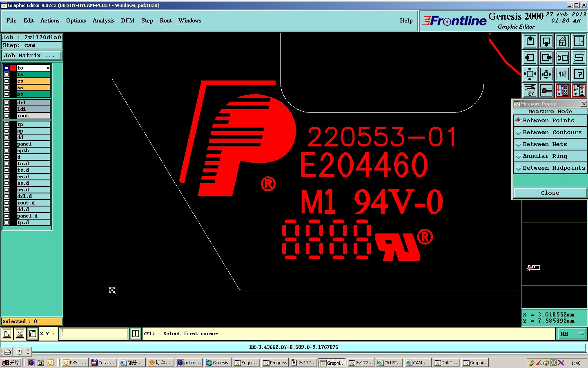Click the pan down view icon
Image resolution: width=588 pixels, height=368 pixels.
pos(546,41)
